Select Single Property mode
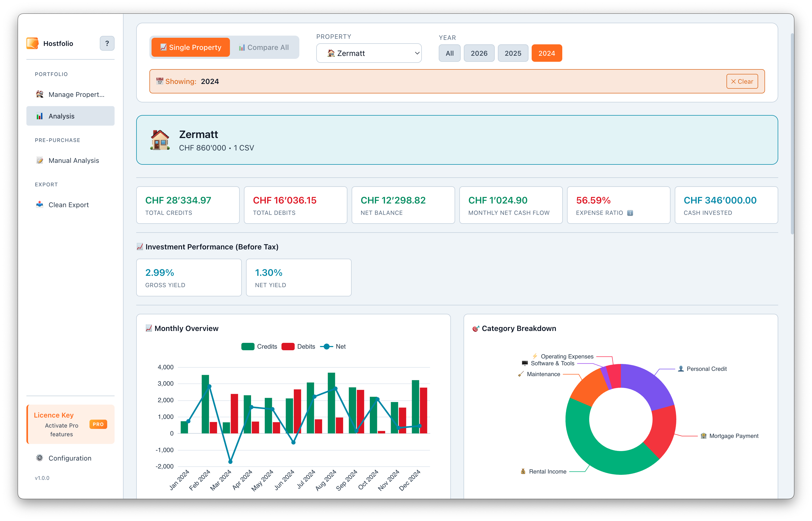 tap(191, 47)
